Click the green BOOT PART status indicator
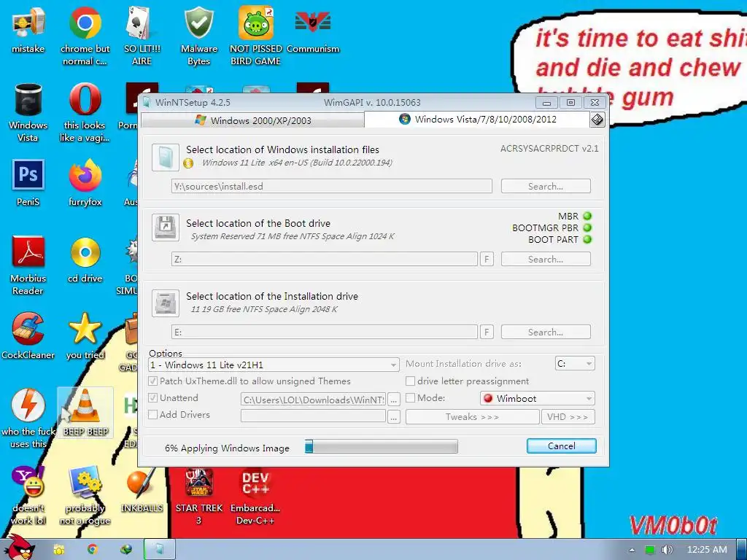The image size is (747, 560). click(x=587, y=239)
